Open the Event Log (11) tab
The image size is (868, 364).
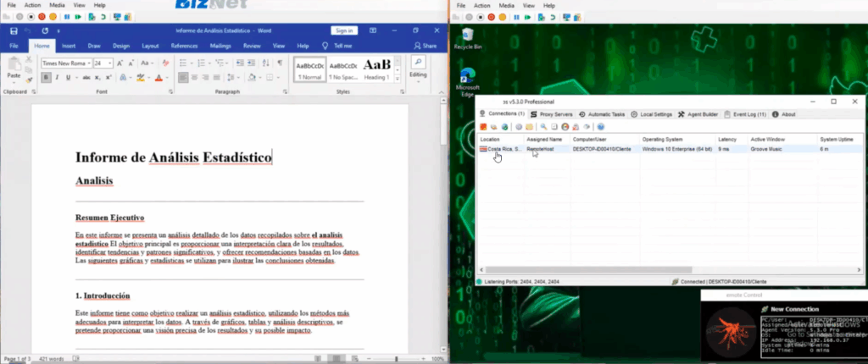[x=744, y=113]
